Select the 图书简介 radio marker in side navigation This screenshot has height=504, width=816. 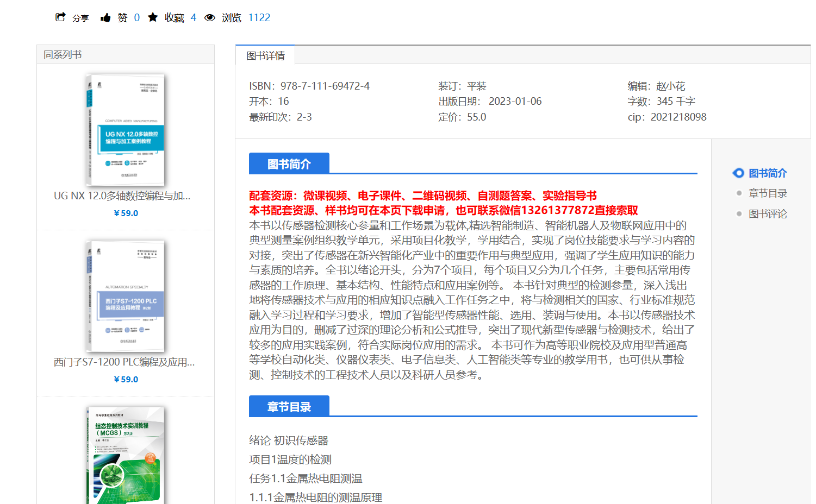[x=738, y=173]
